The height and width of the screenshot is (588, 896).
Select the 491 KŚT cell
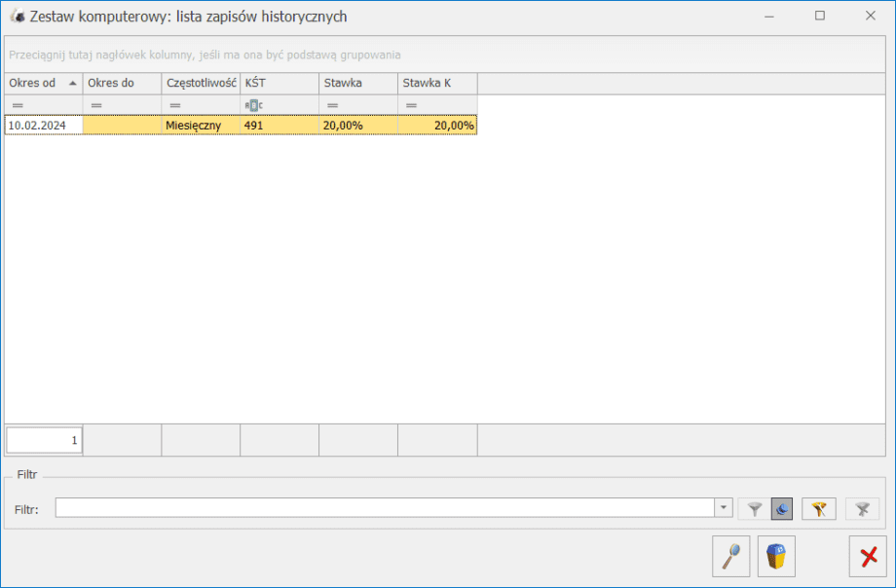(x=280, y=126)
